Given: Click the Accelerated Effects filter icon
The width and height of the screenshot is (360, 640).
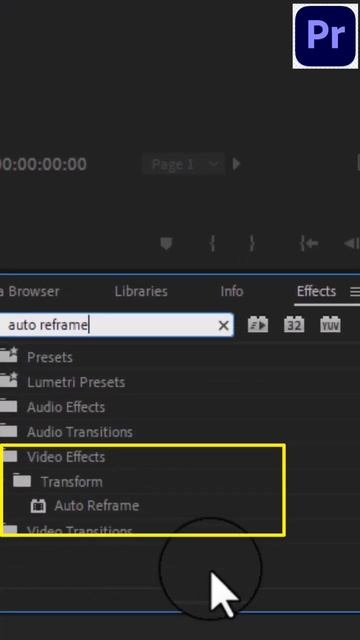Looking at the screenshot, I should pos(258,325).
